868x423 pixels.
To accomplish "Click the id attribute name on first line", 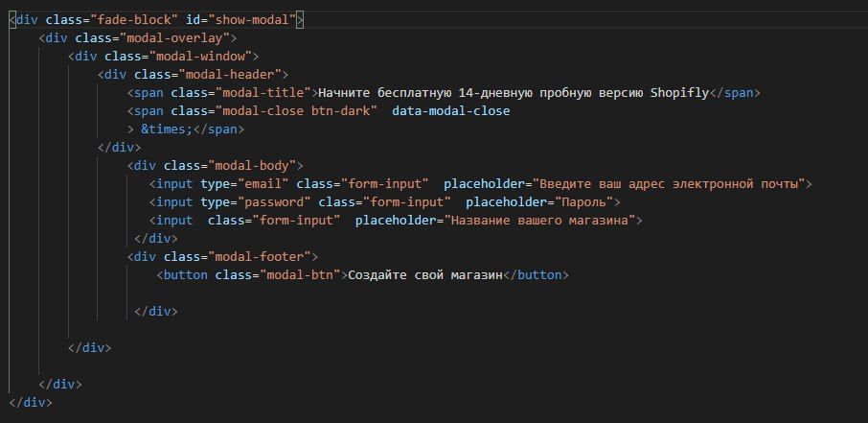I will point(194,20).
